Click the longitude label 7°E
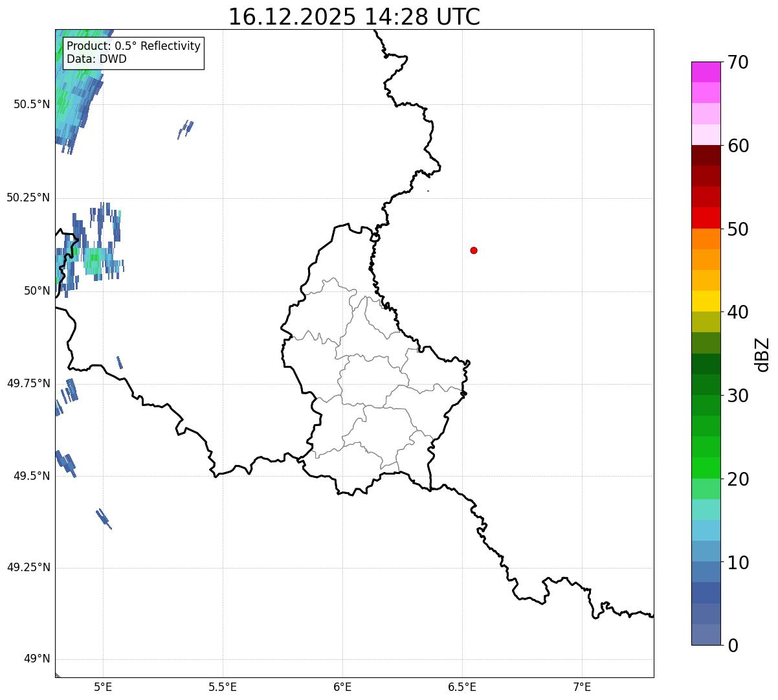This screenshot has height=700, width=778. pyautogui.click(x=582, y=686)
